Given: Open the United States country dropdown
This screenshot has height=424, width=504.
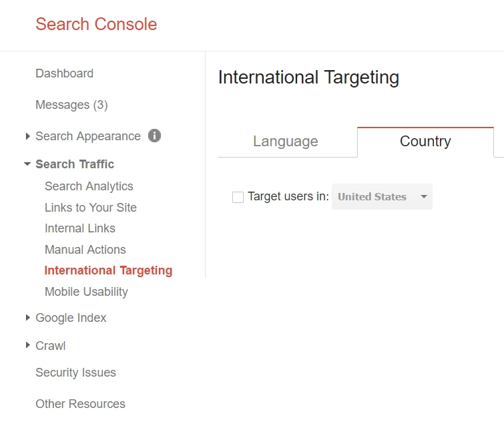Looking at the screenshot, I should [383, 197].
